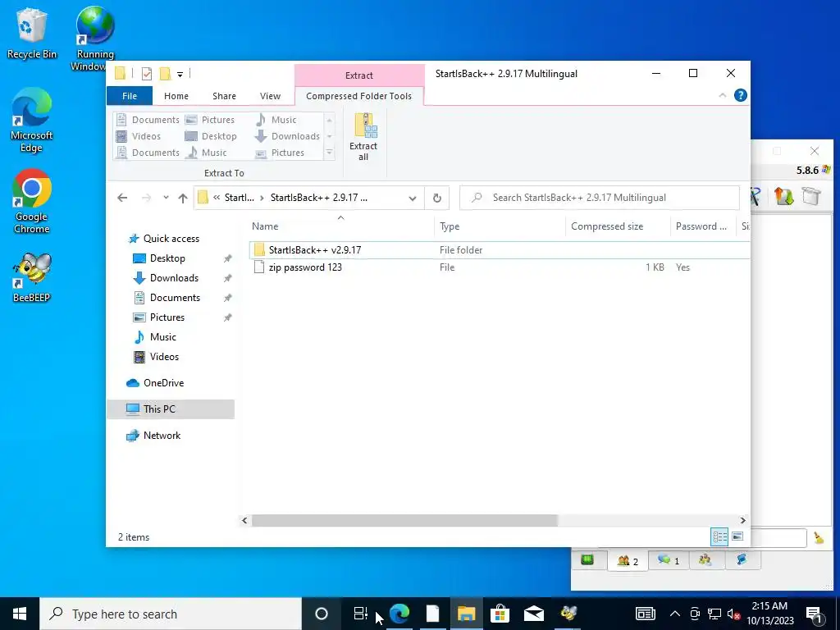The width and height of the screenshot is (840, 630).
Task: Click BeeBEEP's trash bin toolbar icon
Action: coord(811,196)
